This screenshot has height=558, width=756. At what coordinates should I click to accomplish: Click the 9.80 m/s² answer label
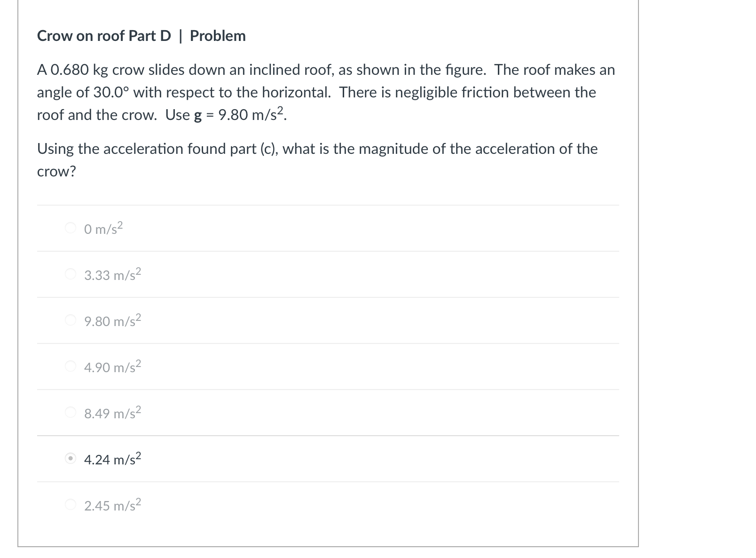pyautogui.click(x=113, y=320)
